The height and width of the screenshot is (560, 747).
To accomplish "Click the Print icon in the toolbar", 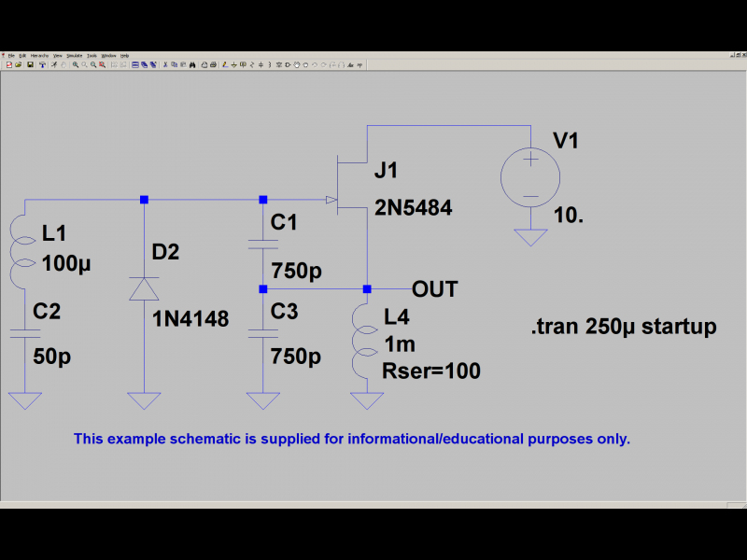I will (213, 64).
